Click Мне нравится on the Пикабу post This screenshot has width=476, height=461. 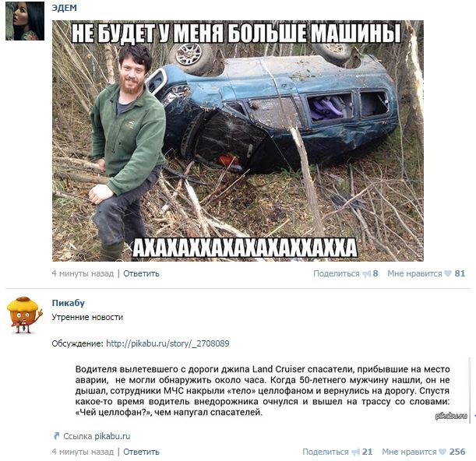(x=409, y=452)
